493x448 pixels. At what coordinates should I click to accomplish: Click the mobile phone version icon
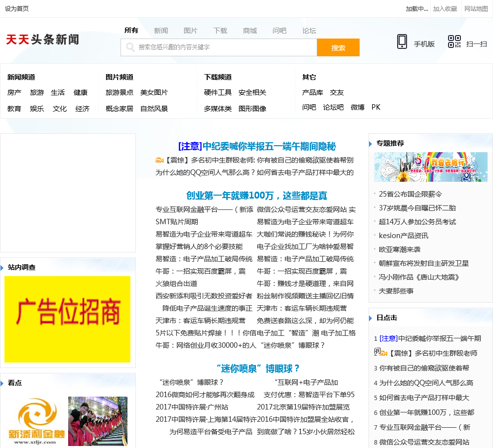coord(402,42)
